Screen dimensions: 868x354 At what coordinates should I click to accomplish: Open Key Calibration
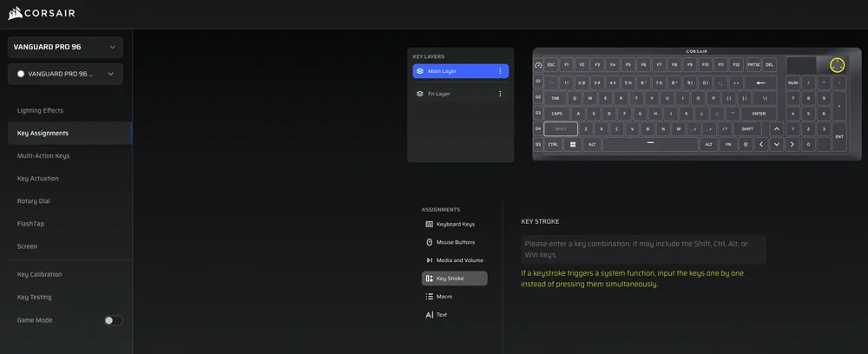[69, 274]
